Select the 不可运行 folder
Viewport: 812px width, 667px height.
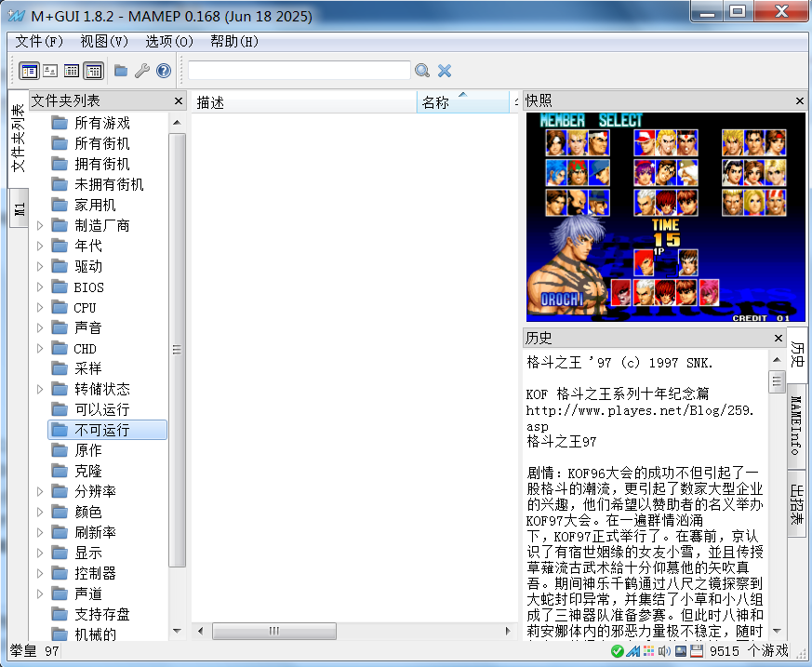108,430
